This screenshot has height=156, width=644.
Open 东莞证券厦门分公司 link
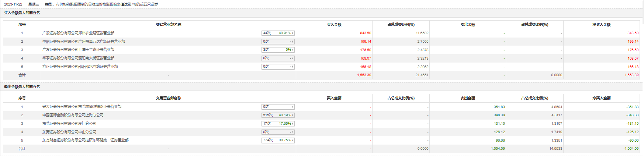pos(69,124)
